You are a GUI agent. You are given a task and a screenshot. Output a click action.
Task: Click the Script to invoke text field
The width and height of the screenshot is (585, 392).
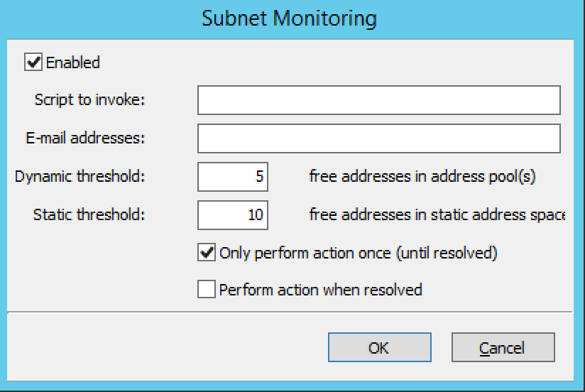378,101
